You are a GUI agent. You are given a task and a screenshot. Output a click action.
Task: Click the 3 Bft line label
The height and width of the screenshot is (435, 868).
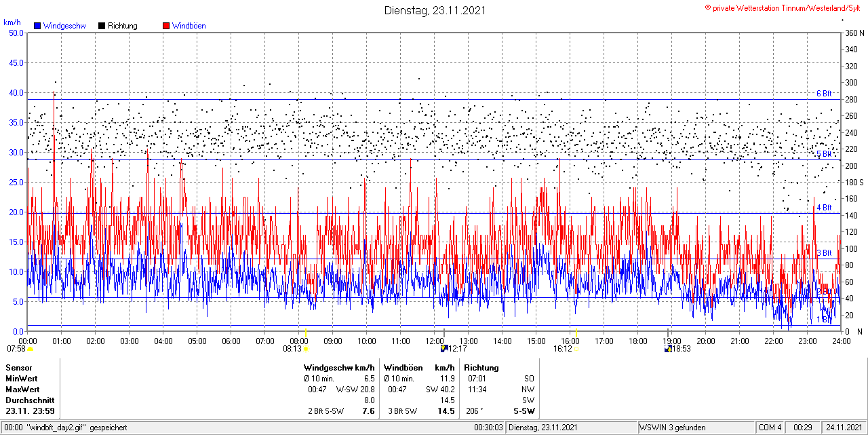tap(824, 253)
